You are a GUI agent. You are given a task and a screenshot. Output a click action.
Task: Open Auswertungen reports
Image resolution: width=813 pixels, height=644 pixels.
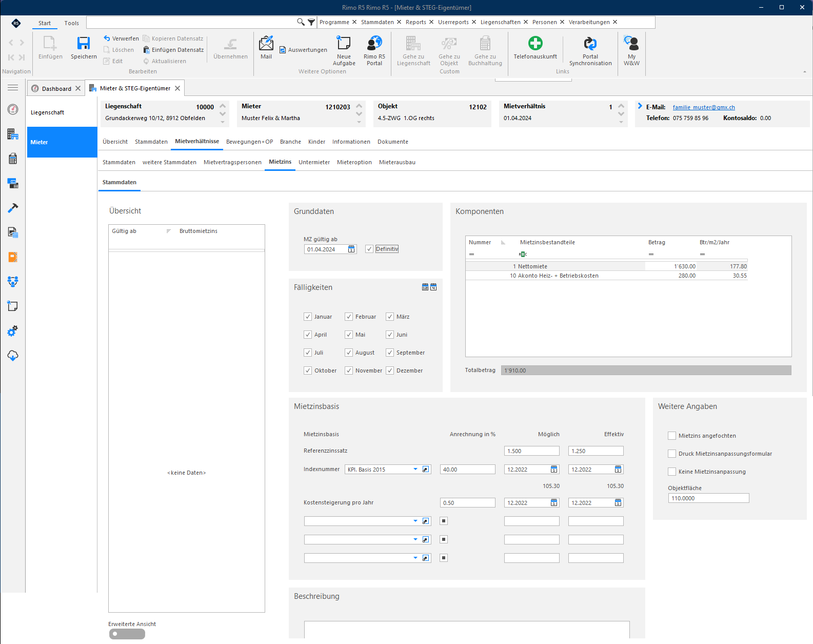coord(303,50)
